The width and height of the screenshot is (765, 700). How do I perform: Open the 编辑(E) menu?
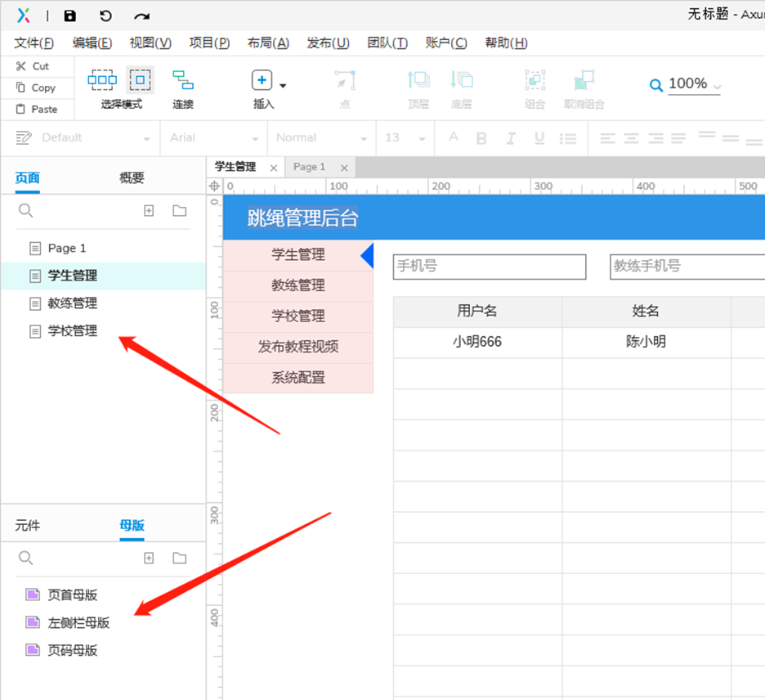(x=92, y=43)
